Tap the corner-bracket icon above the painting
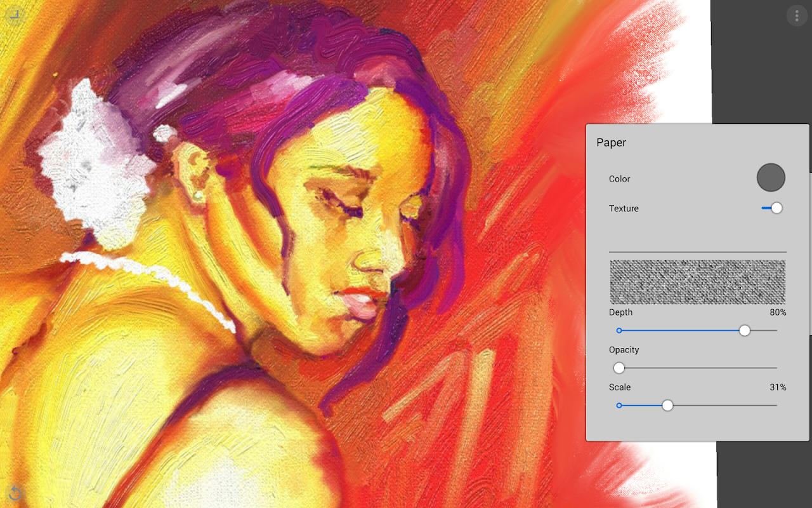Screen dimensions: 812x508 (x=15, y=15)
